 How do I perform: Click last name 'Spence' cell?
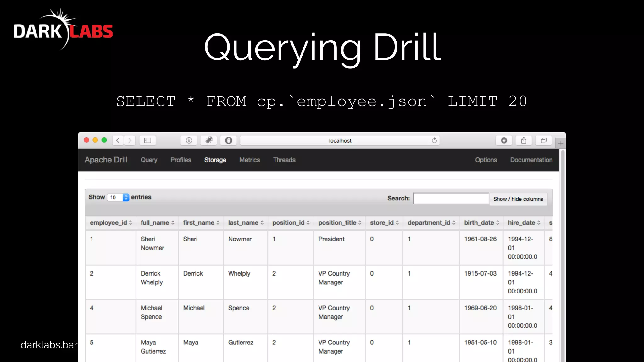(246, 317)
